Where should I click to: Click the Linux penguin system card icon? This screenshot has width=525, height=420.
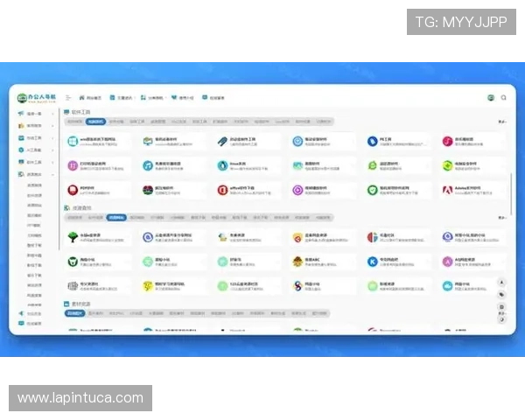click(222, 165)
